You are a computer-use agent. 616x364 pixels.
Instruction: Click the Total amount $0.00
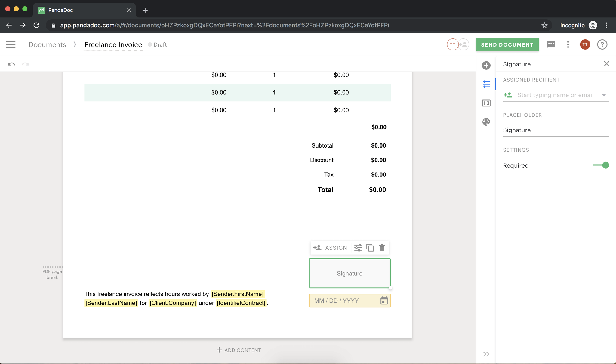(x=377, y=190)
